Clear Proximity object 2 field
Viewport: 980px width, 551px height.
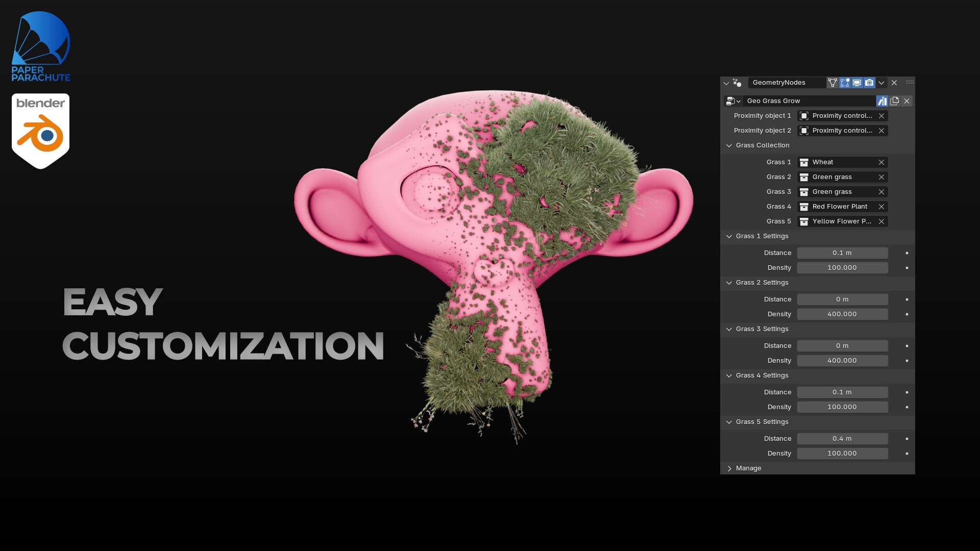click(x=881, y=131)
